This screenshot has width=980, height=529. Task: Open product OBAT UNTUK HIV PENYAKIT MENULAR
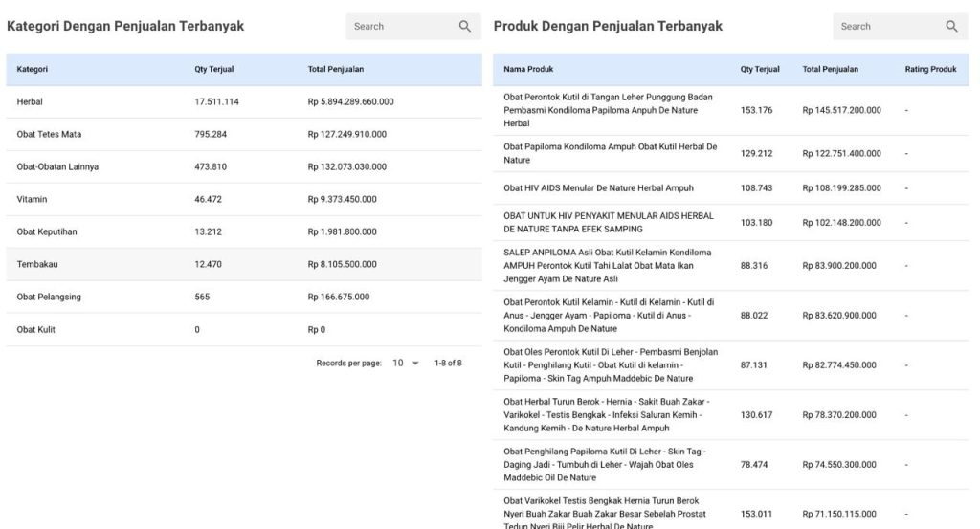tap(608, 222)
